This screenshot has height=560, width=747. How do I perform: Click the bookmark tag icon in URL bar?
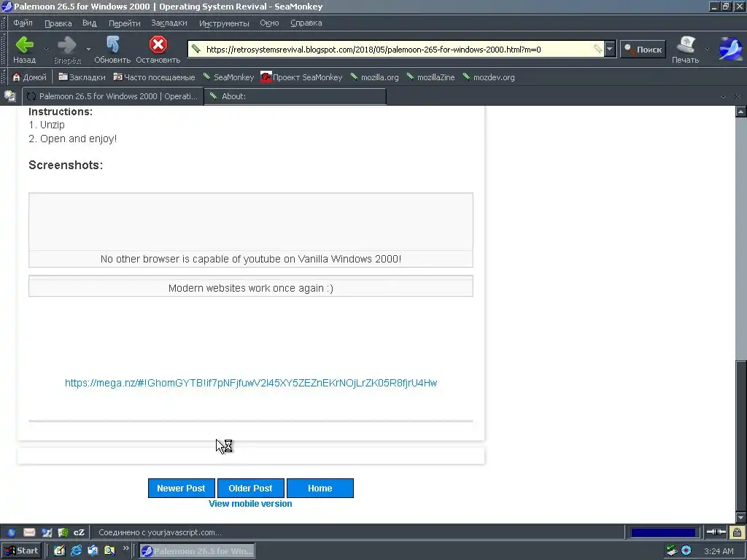(x=598, y=49)
